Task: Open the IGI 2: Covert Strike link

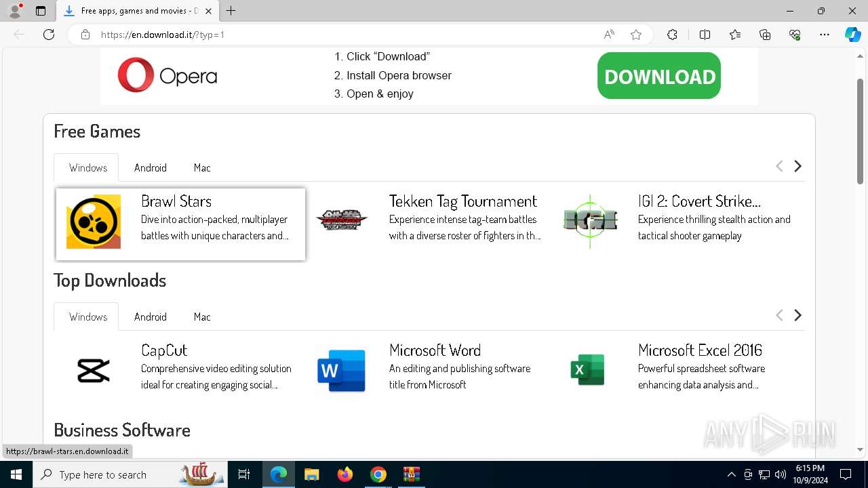Action: tap(699, 201)
